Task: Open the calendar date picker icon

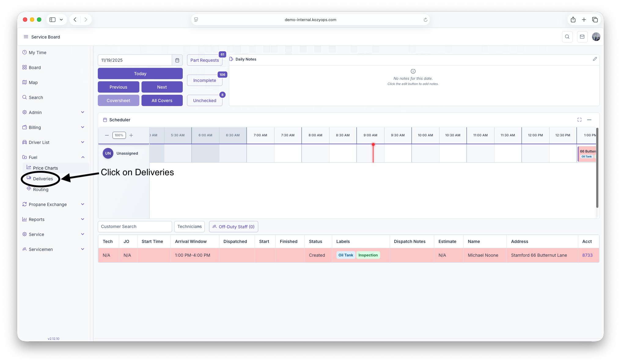Action: click(x=177, y=60)
